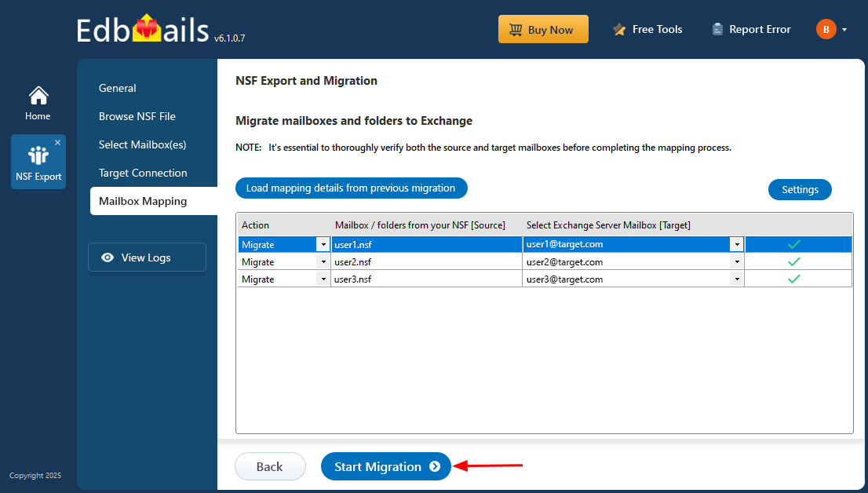Go to the Target Connection step
The image size is (868, 493).
[x=143, y=173]
